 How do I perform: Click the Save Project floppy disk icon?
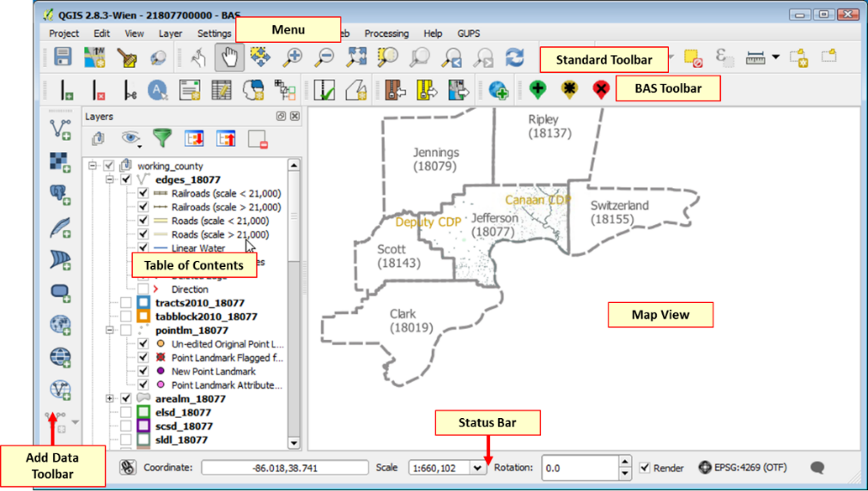pos(63,58)
